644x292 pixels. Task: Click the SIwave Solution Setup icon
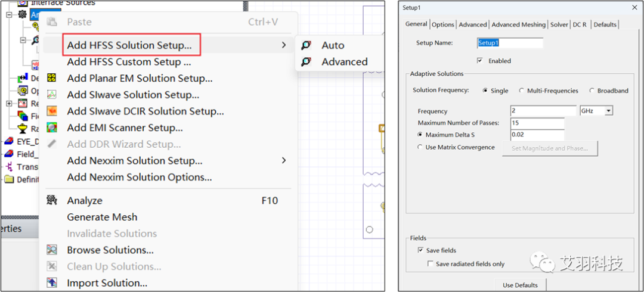pos(52,95)
